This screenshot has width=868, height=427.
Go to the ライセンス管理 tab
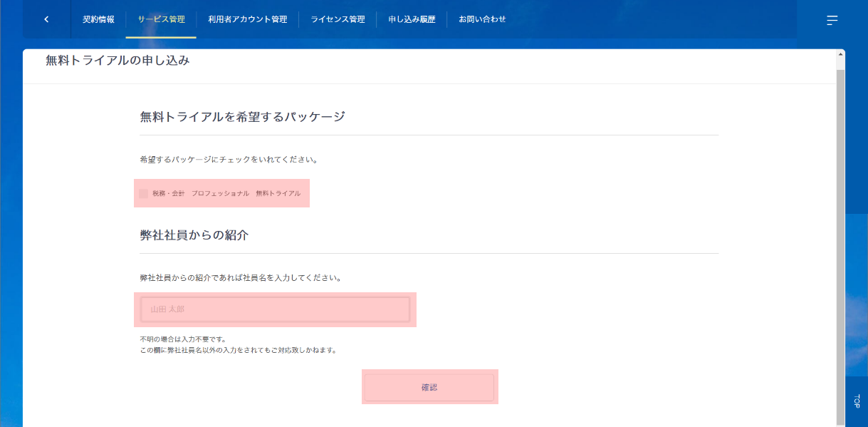[338, 19]
